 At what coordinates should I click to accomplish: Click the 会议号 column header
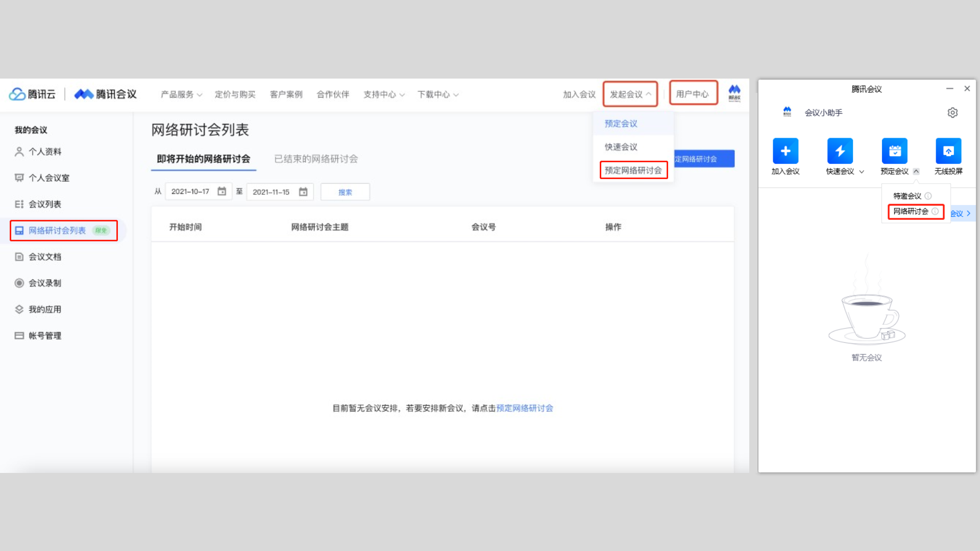pyautogui.click(x=483, y=227)
